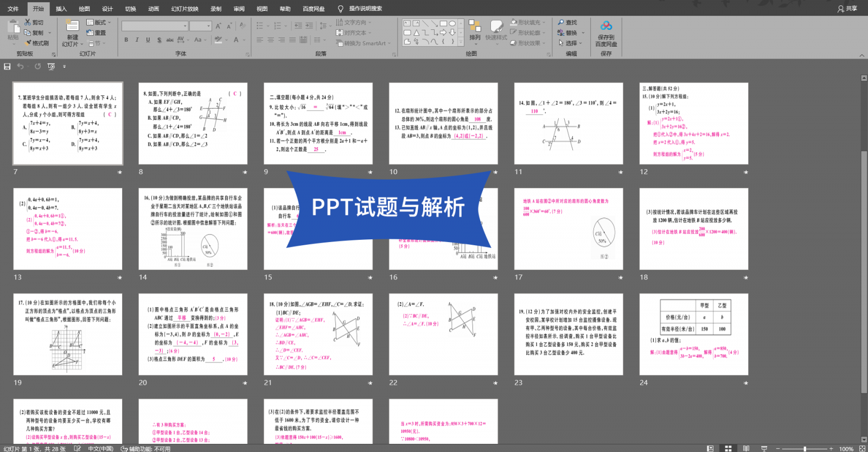868x452 pixels.
Task: Open the Arrange (排列) dropdown
Action: coord(475,37)
